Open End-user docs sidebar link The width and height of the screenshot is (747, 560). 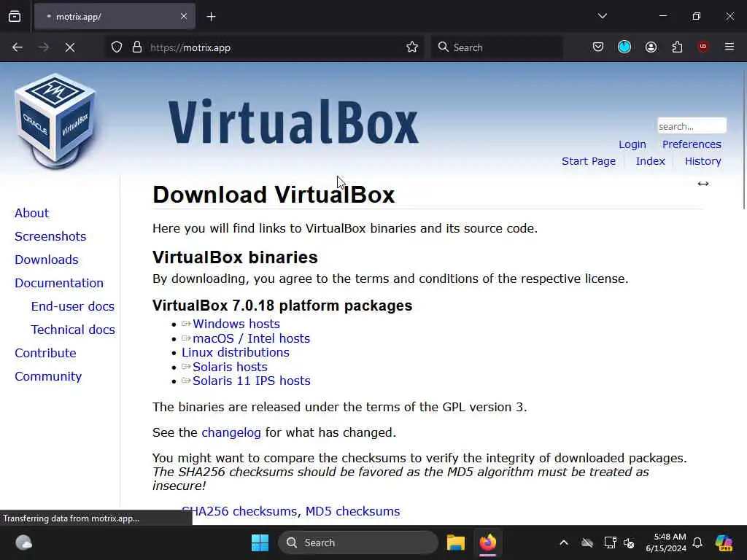tap(73, 306)
